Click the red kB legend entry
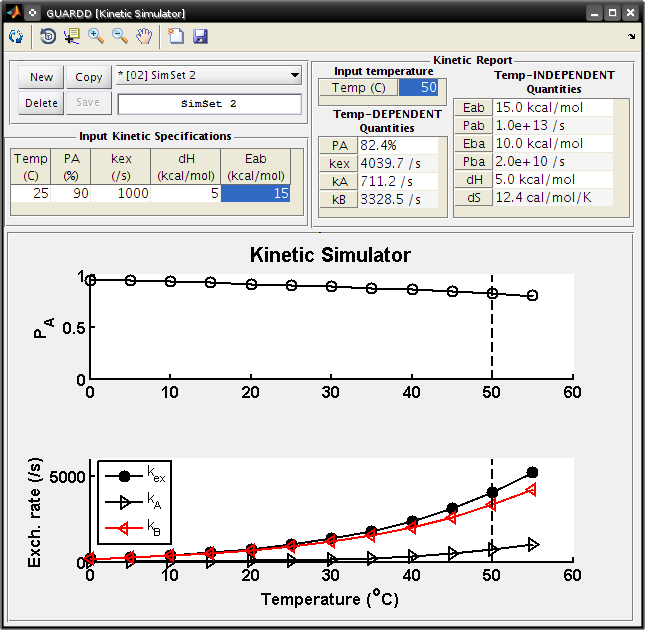This screenshot has width=645, height=630. click(x=133, y=527)
